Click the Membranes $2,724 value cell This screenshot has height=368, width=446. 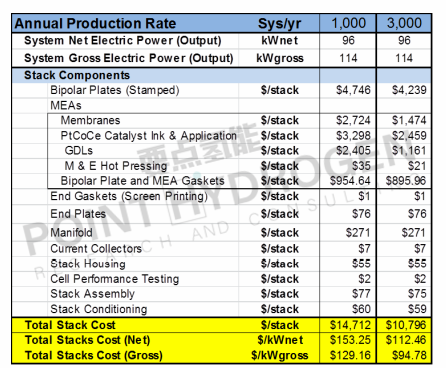coord(348,120)
